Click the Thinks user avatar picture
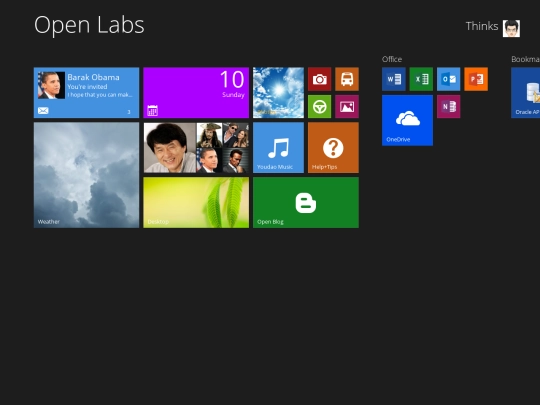 pyautogui.click(x=511, y=28)
